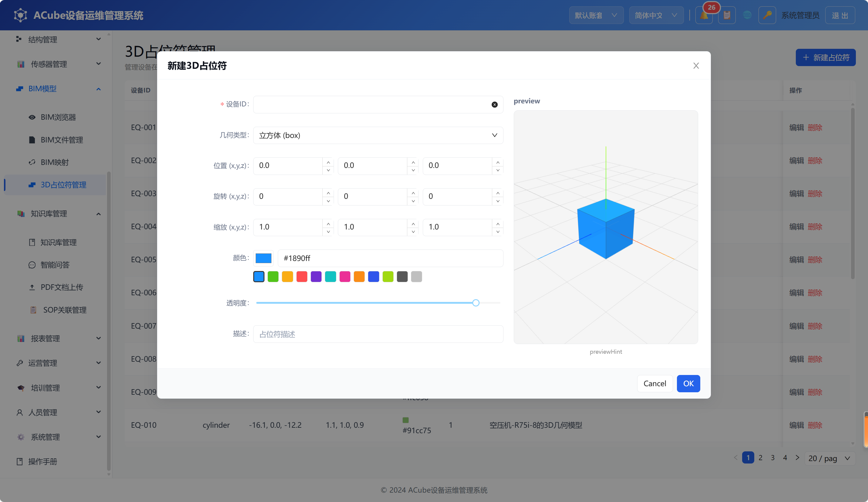Pick the green color swatch
This screenshot has height=502, width=868.
(x=273, y=276)
